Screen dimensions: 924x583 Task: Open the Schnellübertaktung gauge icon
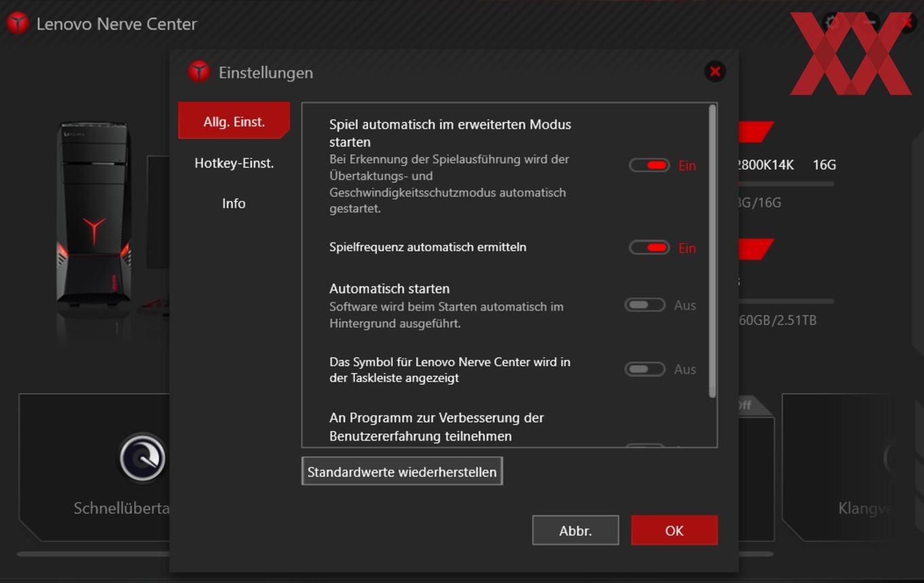[x=142, y=458]
